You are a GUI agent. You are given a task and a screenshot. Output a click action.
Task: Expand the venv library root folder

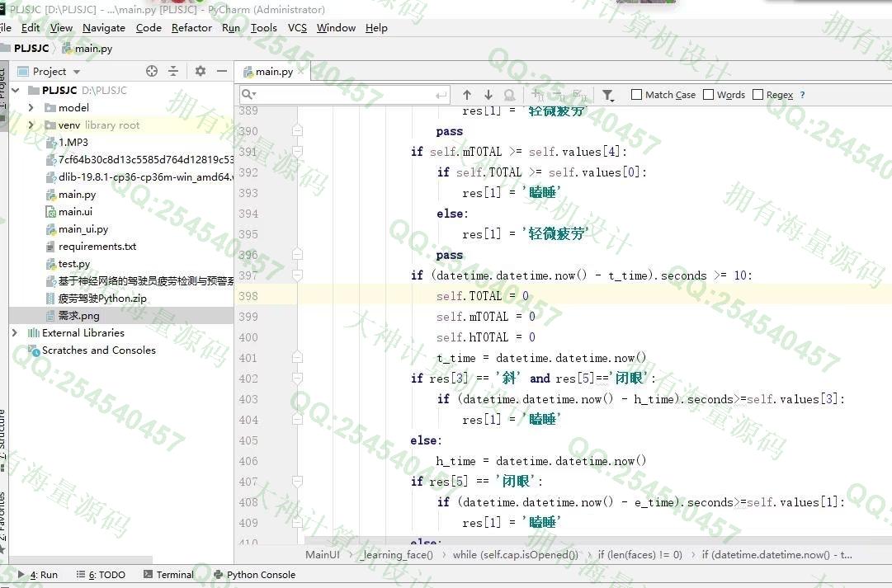pos(31,125)
